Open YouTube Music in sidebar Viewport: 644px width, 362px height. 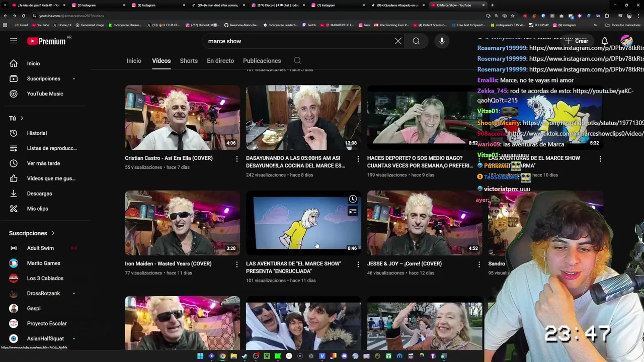[x=45, y=94]
